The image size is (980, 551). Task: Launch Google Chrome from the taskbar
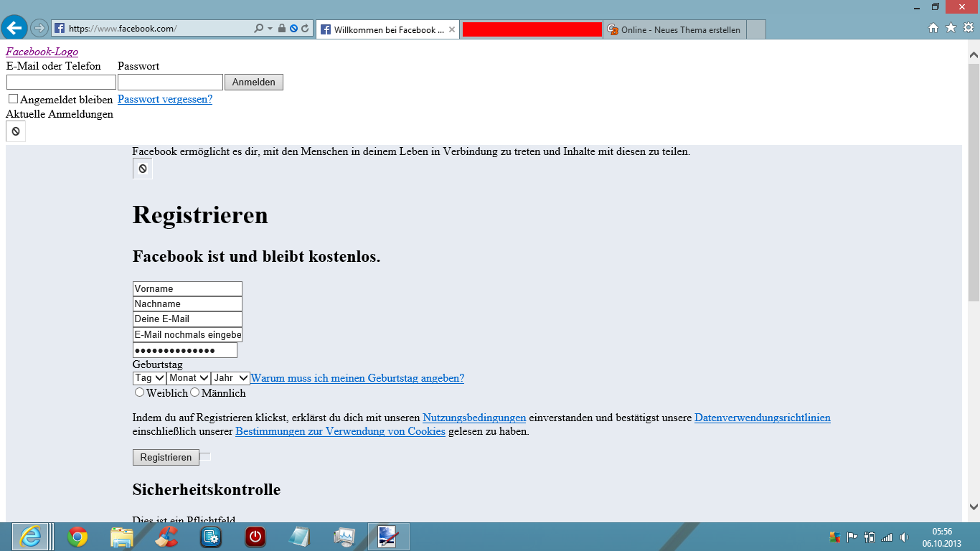tap(77, 537)
